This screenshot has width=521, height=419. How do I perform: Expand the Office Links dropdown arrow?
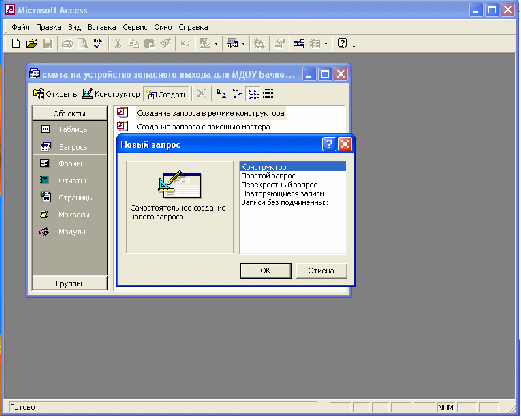tap(216, 44)
